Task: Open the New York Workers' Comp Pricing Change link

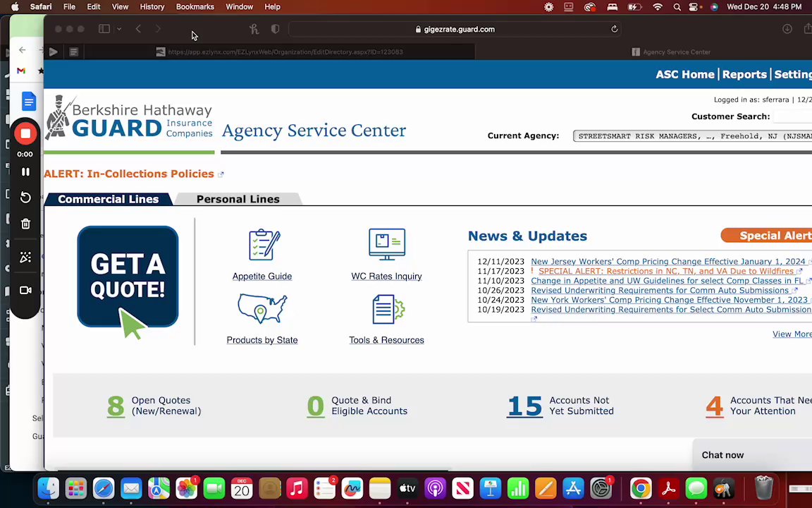Action: [669, 300]
